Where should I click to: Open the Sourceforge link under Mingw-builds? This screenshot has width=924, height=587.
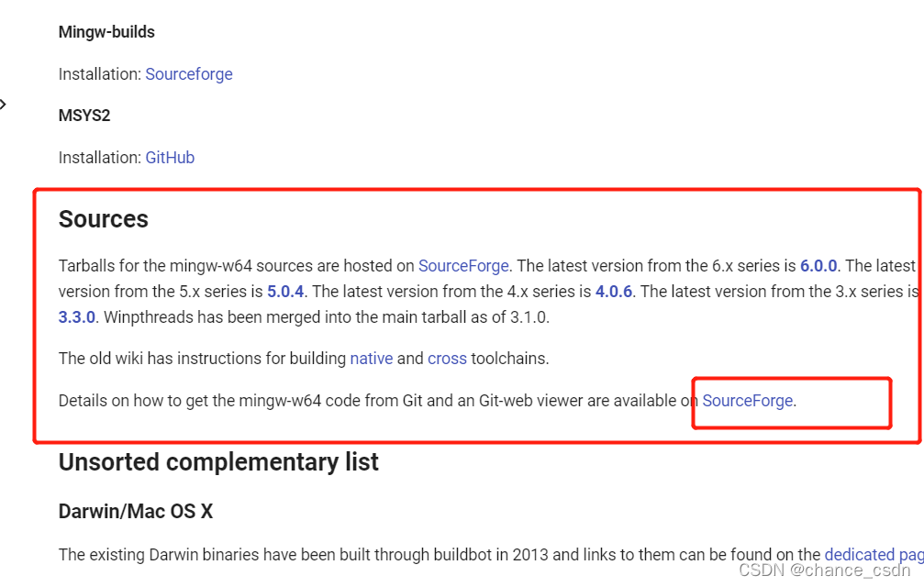pyautogui.click(x=189, y=74)
